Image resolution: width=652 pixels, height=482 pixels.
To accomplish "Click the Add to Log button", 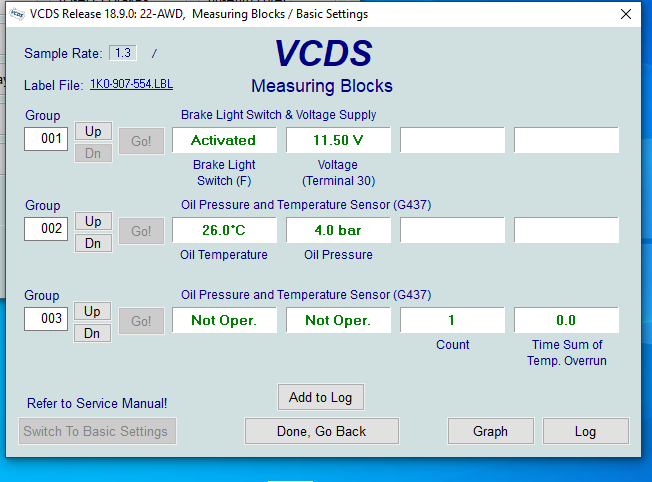I will click(x=321, y=397).
